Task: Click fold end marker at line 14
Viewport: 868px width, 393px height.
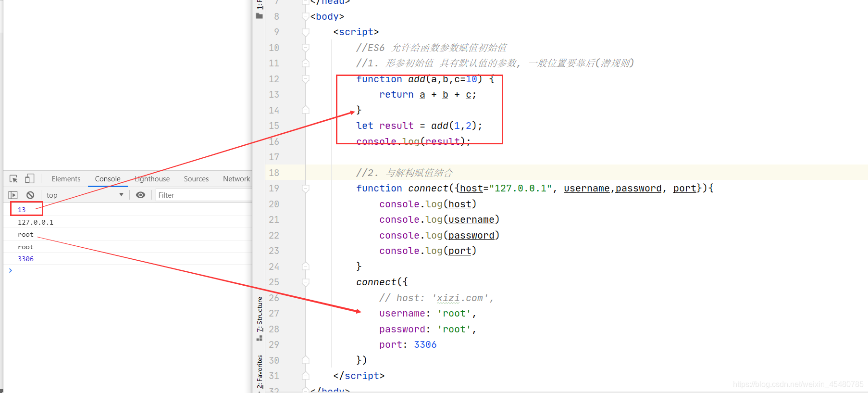Action: click(x=305, y=110)
